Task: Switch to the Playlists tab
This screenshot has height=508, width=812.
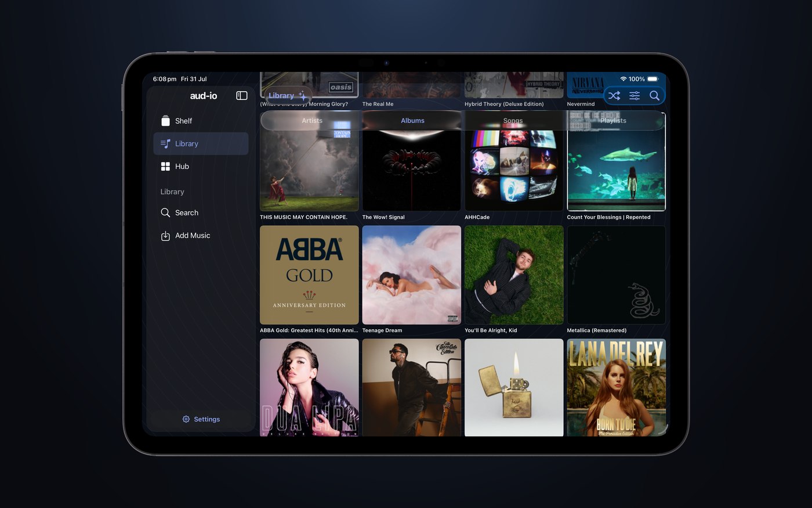Action: [614, 121]
